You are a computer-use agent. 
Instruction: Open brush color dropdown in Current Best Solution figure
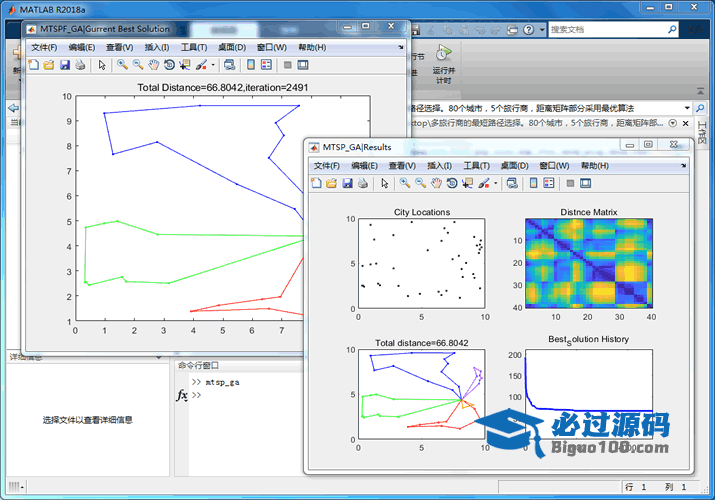[213, 65]
